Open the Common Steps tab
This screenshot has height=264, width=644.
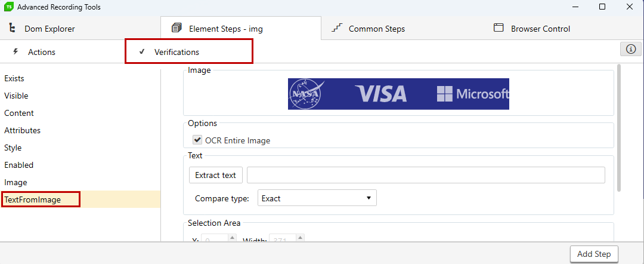point(401,29)
